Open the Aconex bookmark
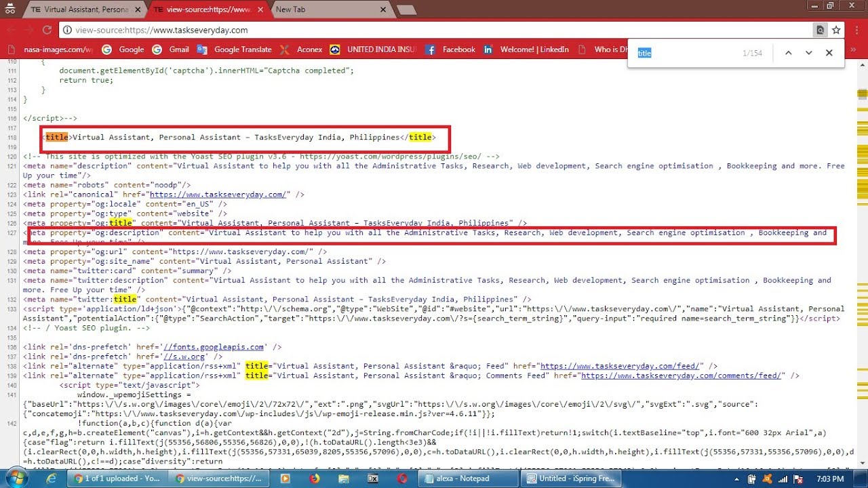This screenshot has height=488, width=868. pos(301,49)
